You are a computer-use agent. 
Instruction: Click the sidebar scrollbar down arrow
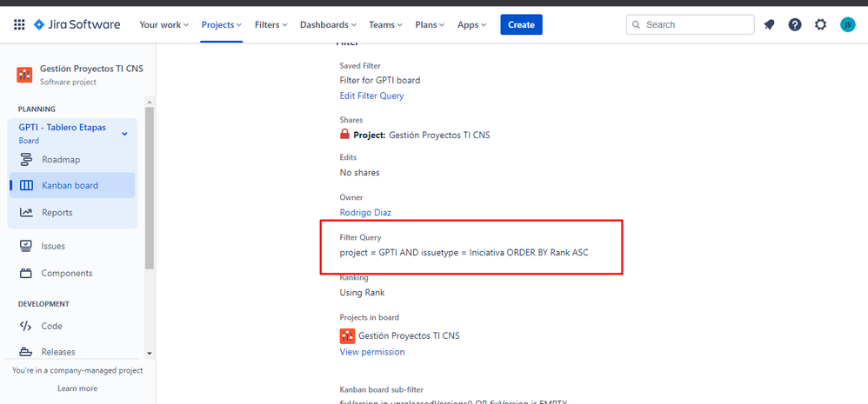pyautogui.click(x=149, y=353)
